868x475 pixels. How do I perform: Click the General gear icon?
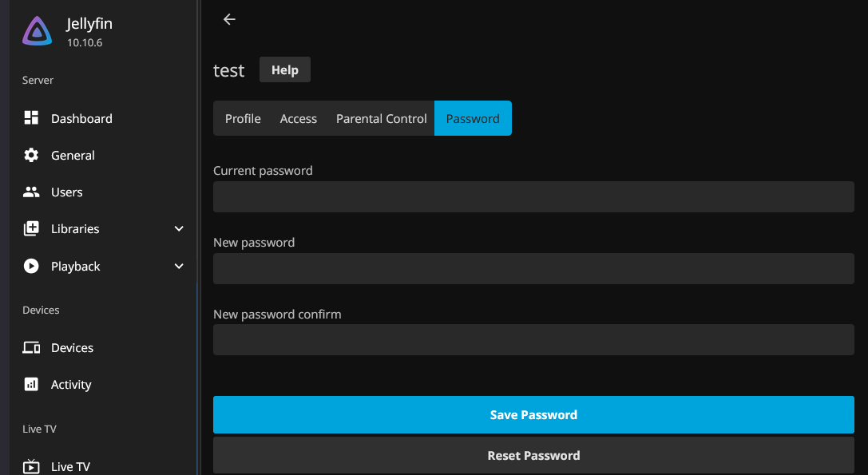(32, 156)
